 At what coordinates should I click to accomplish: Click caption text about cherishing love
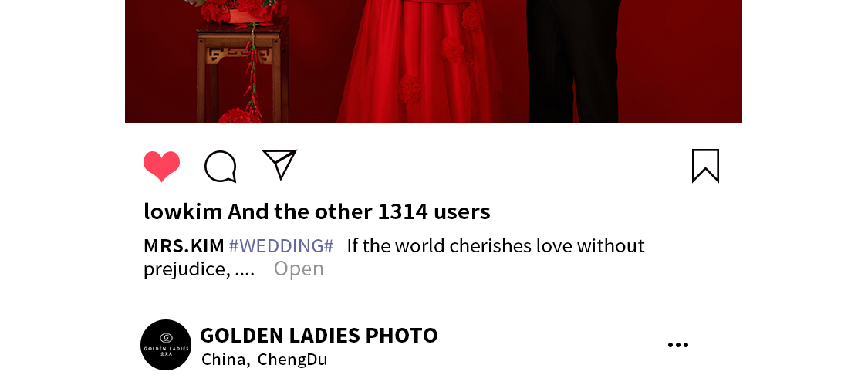(x=495, y=245)
